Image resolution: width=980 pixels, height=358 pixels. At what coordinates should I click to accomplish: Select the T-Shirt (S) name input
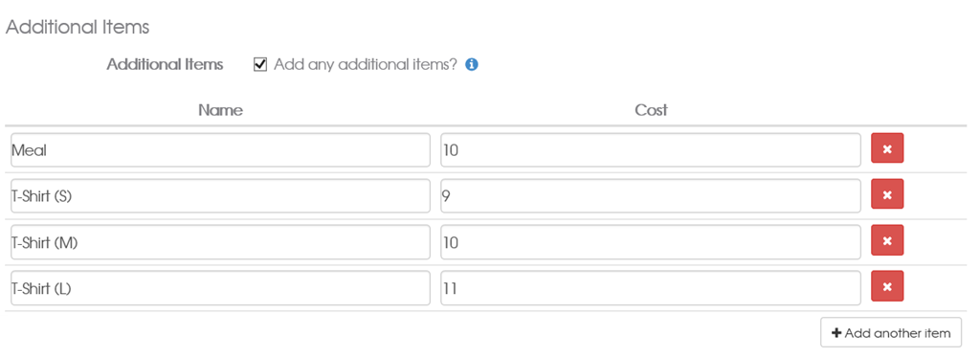click(221, 195)
